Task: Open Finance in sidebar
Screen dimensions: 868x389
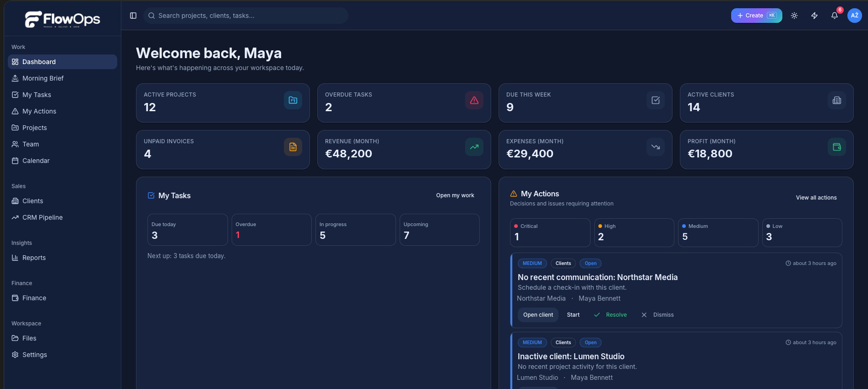Action: click(62, 298)
